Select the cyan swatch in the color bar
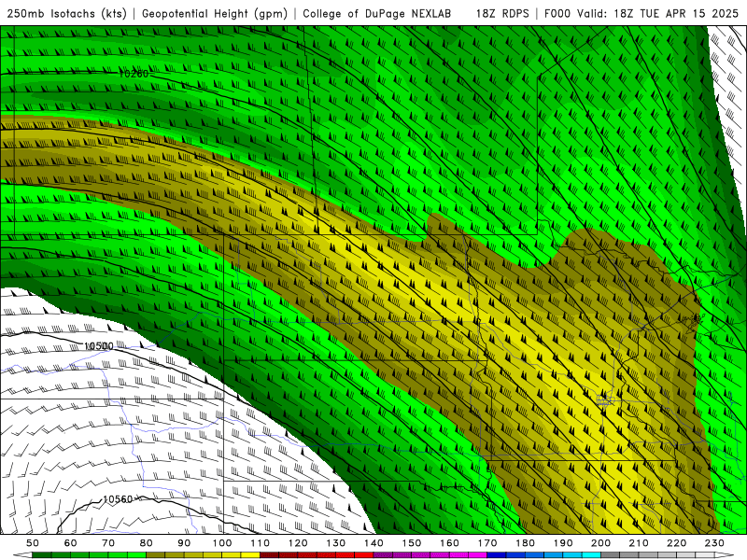Viewport: 747px width, 560px height. click(592, 555)
